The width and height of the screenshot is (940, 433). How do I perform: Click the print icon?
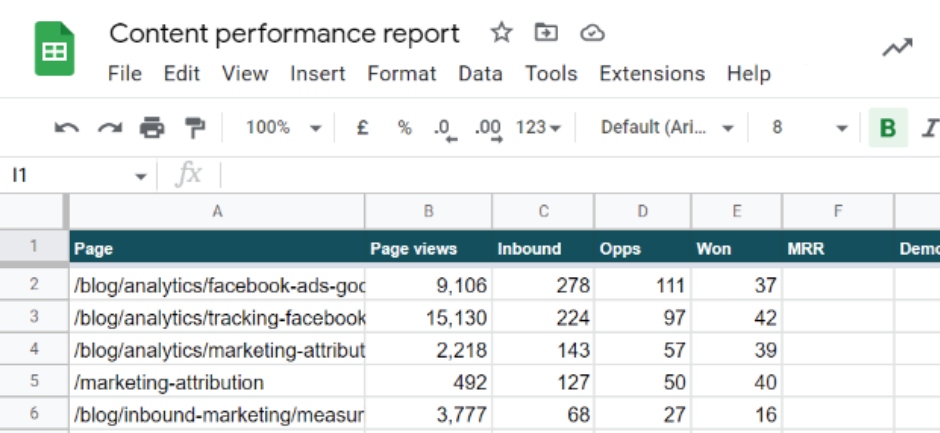(x=152, y=128)
